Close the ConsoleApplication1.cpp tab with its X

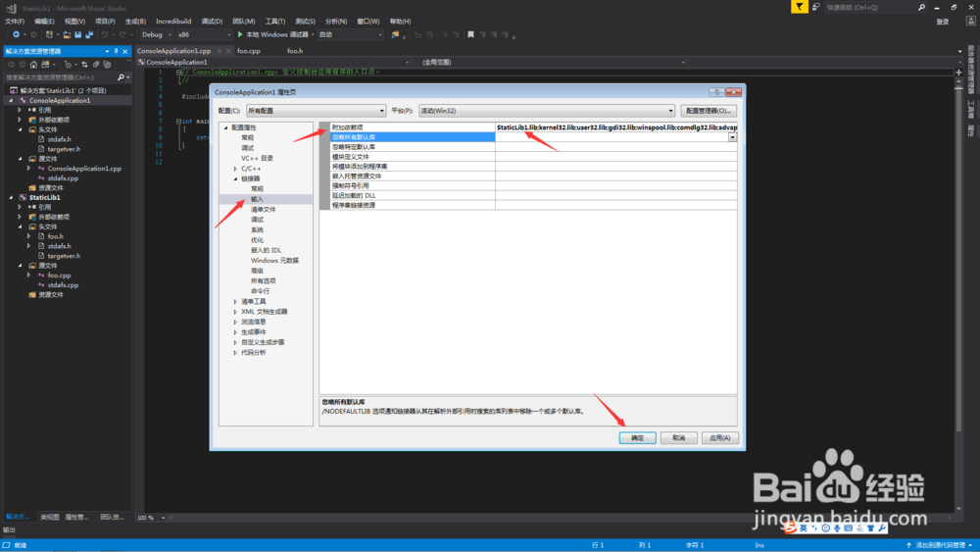click(228, 51)
